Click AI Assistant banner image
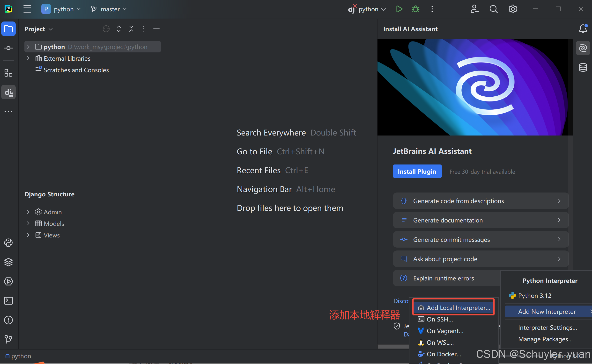The width and height of the screenshot is (592, 364). [475, 87]
